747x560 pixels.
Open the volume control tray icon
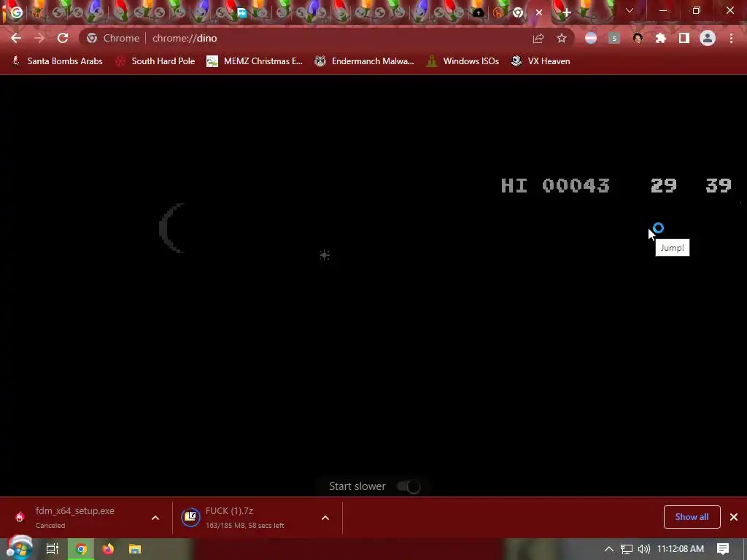click(x=643, y=549)
